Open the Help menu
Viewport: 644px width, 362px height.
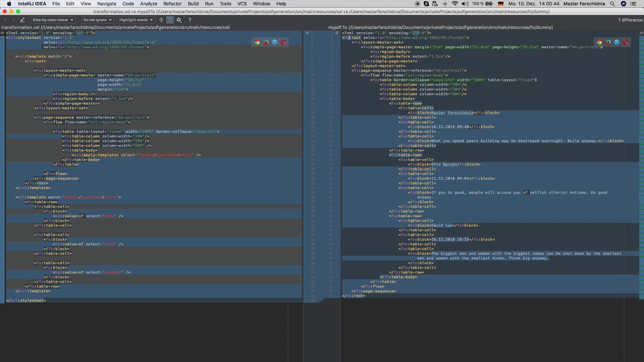click(281, 4)
